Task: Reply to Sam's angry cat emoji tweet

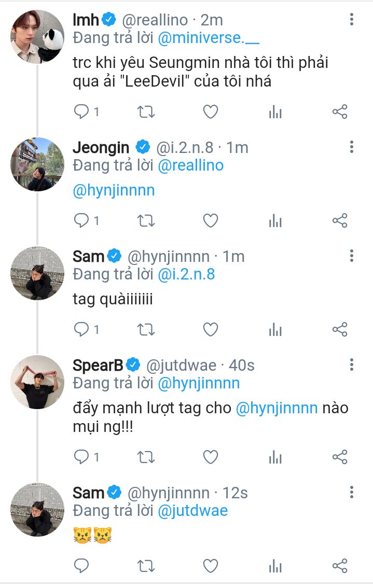Action: [81, 565]
